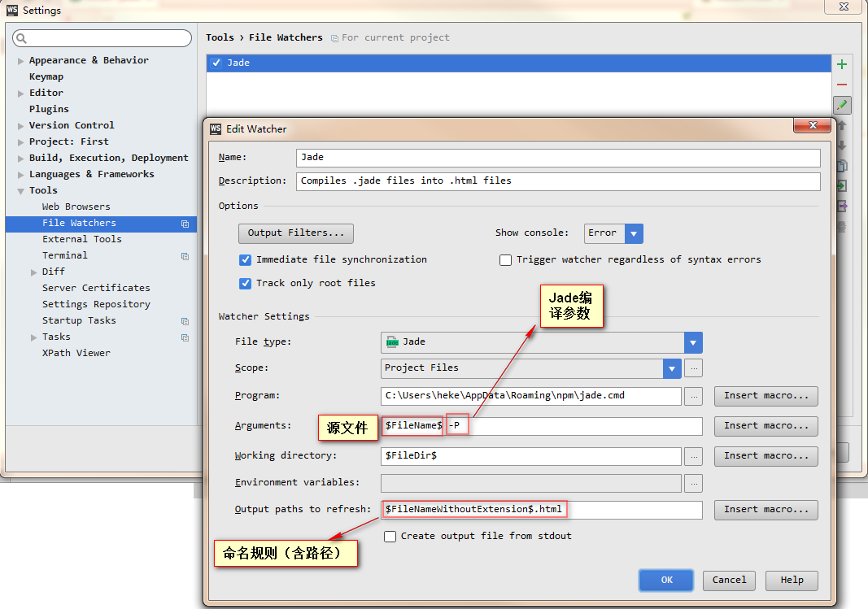The height and width of the screenshot is (609, 868).
Task: Click Insert macro next to Working directory
Action: [765, 456]
